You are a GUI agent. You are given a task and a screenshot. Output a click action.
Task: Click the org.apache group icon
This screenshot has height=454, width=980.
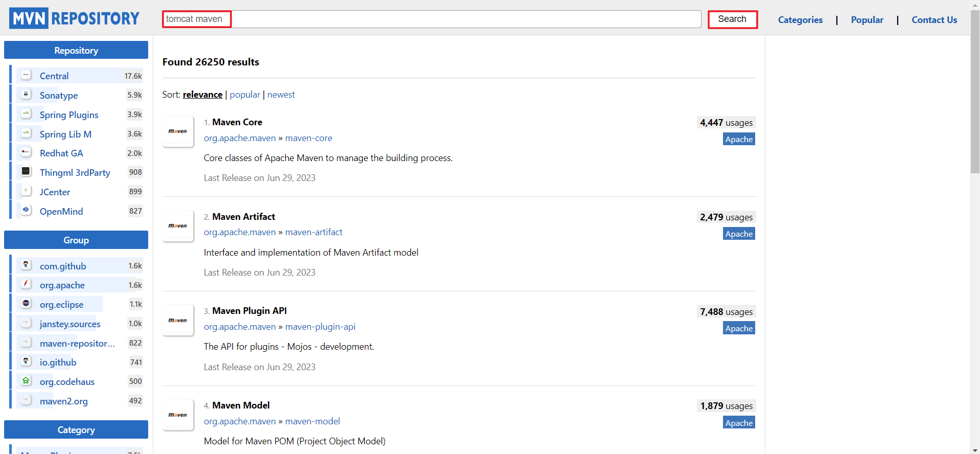(x=26, y=284)
